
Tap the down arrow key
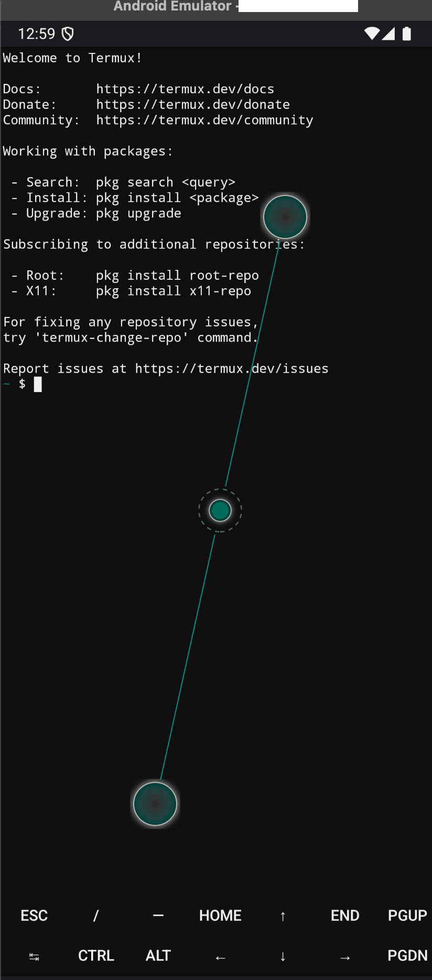pos(283,956)
